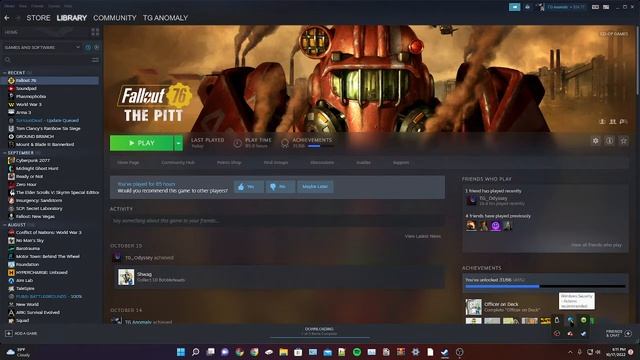Select Tom Clancy's Rainbow Six Siege
The image size is (640, 360).
click(48, 129)
